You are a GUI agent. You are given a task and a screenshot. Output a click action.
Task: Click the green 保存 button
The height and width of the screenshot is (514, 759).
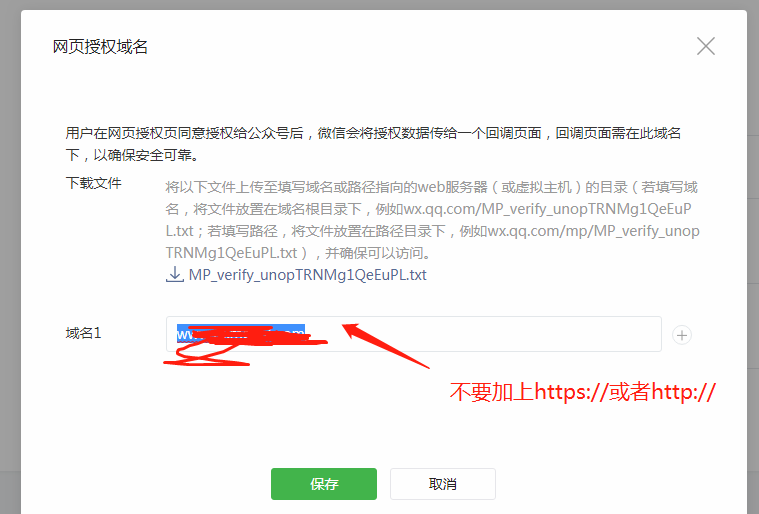(324, 484)
